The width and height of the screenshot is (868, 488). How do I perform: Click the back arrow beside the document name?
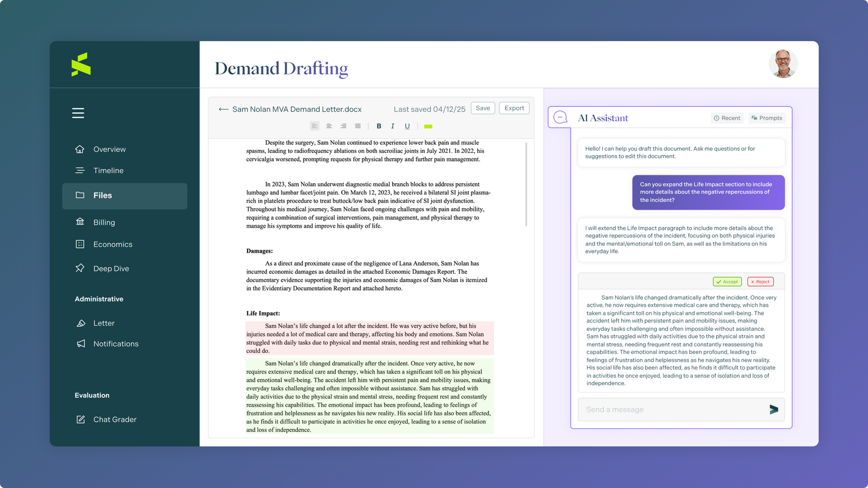coord(223,109)
